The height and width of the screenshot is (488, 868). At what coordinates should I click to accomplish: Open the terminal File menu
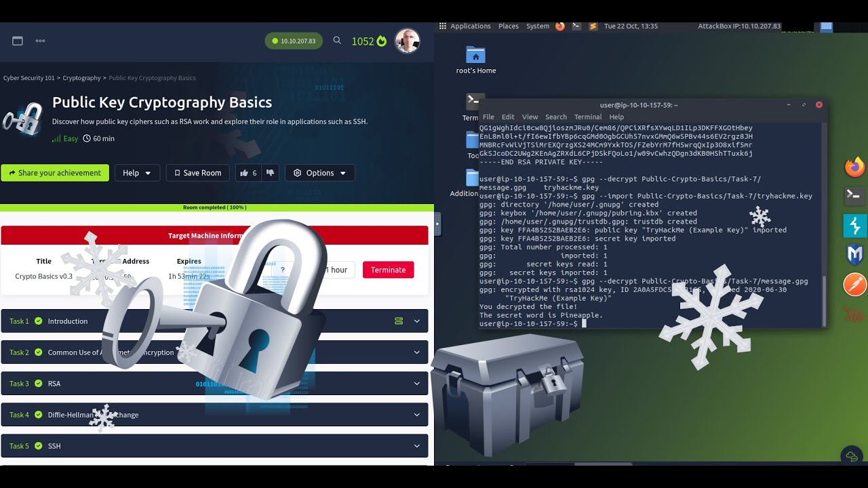[x=488, y=117]
